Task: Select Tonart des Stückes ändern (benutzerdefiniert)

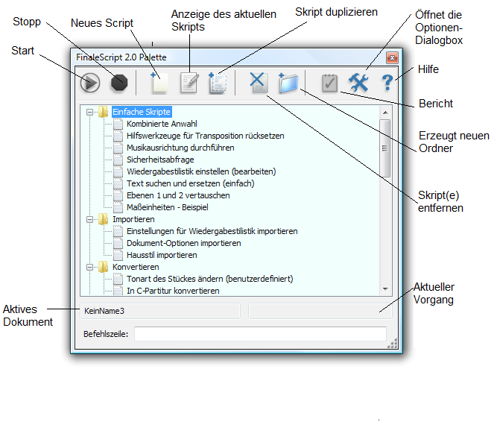Action: 210,279
